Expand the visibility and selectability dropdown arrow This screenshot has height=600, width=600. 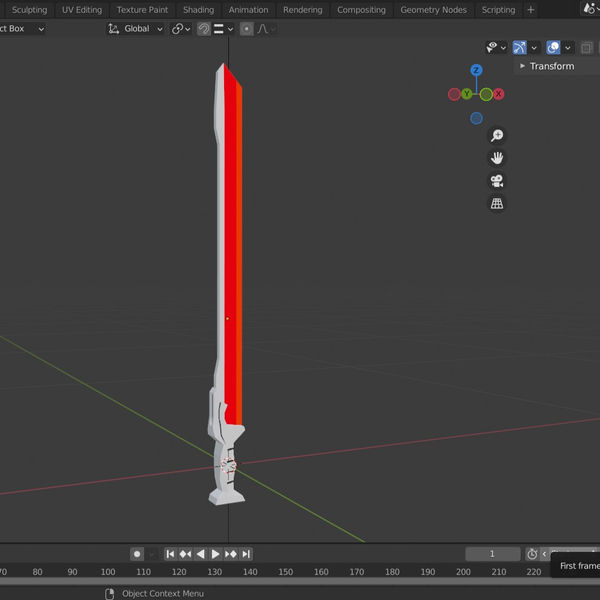[504, 48]
